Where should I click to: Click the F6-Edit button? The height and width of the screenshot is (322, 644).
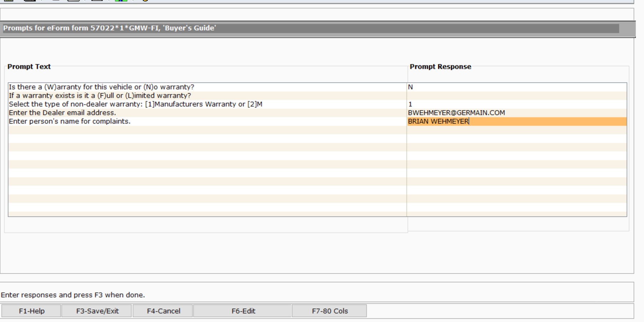coord(243,311)
